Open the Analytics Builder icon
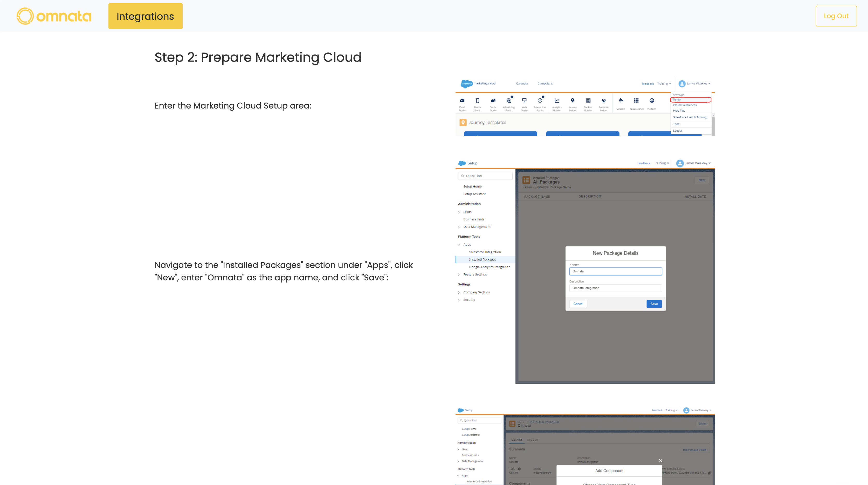868x485 pixels. 557,100
